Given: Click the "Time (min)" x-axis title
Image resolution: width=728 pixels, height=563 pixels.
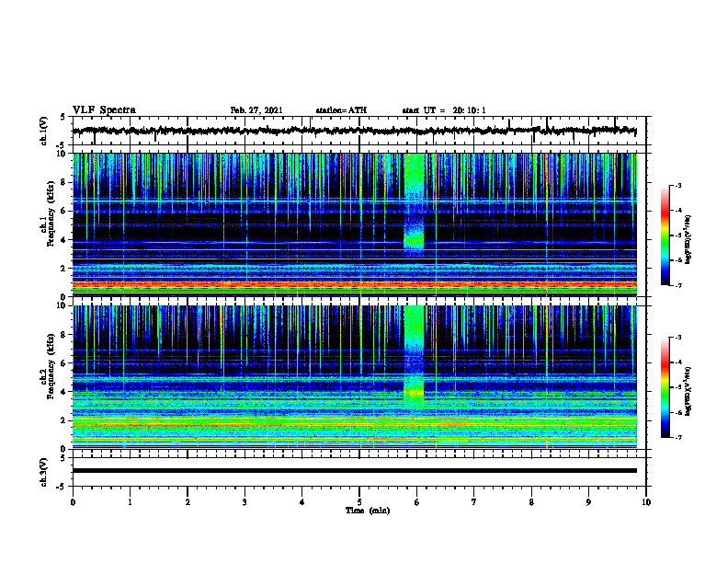Looking at the screenshot, I should [x=368, y=511].
